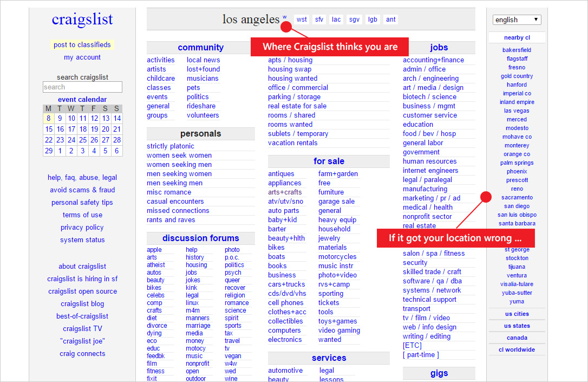Screen dimensions: 588x382
Task: Open the discussion forums heading
Action: [x=201, y=238]
